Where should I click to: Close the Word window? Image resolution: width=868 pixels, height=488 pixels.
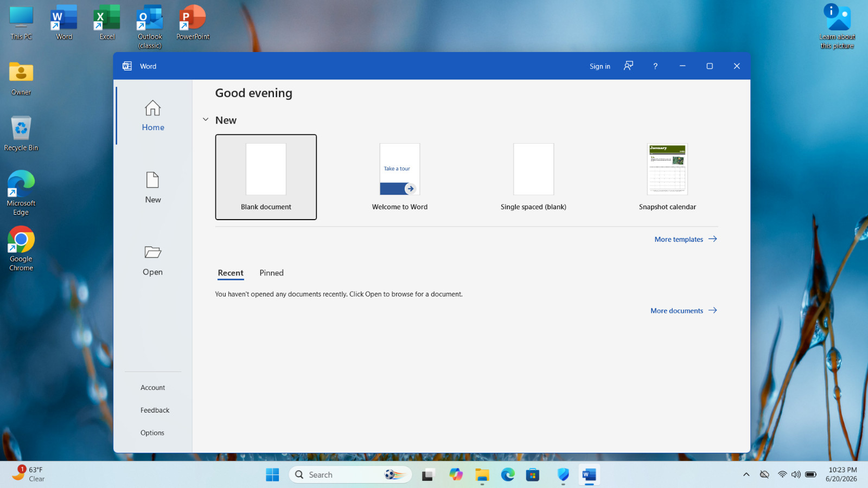pyautogui.click(x=737, y=66)
